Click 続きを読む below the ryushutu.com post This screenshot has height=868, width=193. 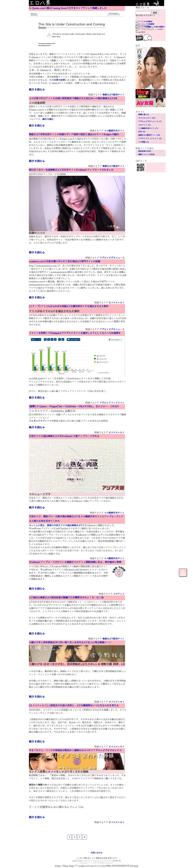[x=37, y=297]
